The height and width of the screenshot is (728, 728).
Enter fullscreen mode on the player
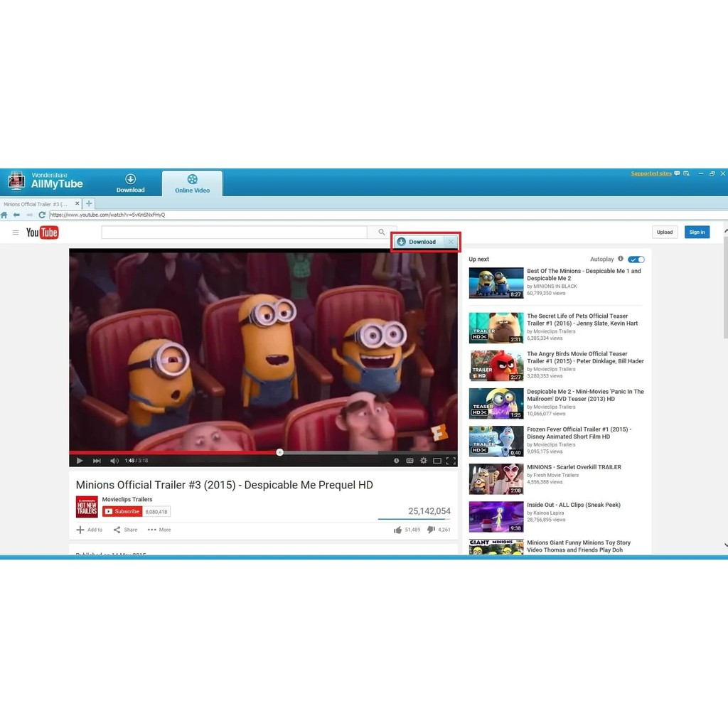pos(450,461)
